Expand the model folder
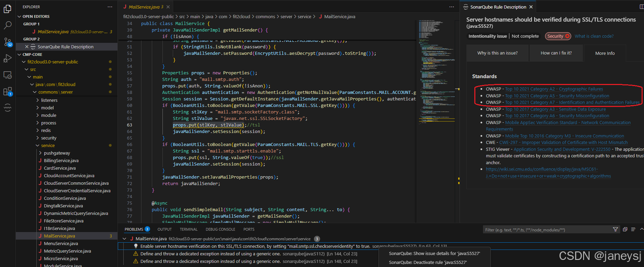644x267 pixels. [38, 108]
